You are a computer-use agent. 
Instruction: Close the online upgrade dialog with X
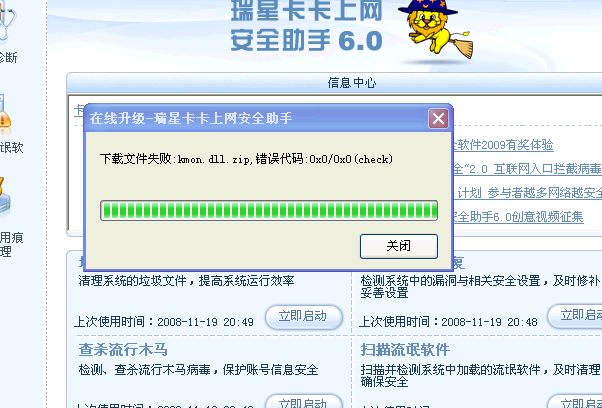click(438, 118)
